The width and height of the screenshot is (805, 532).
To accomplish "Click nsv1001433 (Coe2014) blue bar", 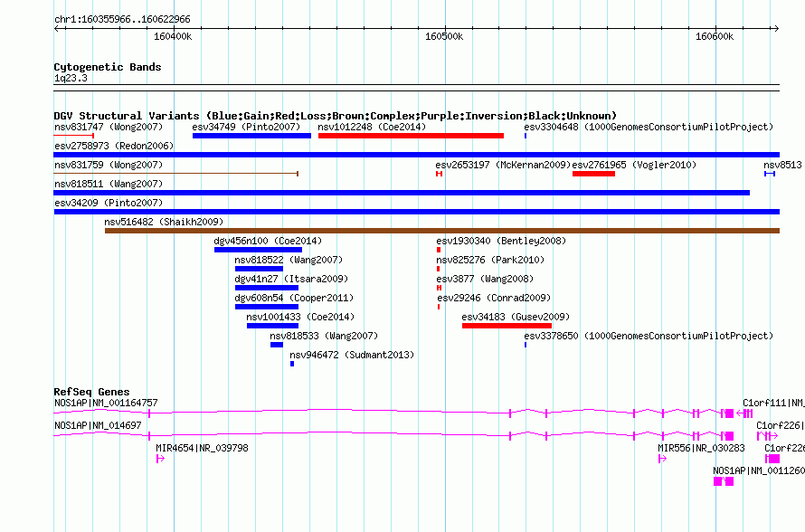I will pos(272,326).
